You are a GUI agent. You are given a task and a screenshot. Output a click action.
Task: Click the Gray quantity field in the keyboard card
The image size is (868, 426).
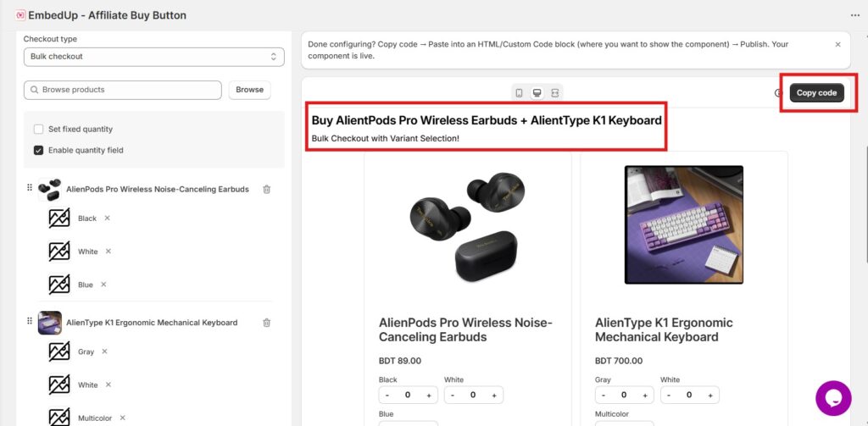pos(624,395)
